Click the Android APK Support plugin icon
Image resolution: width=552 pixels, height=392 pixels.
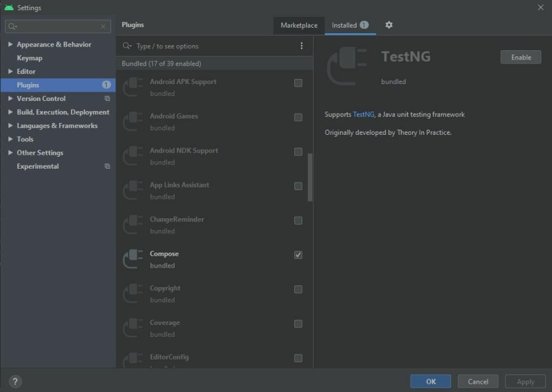tap(133, 87)
